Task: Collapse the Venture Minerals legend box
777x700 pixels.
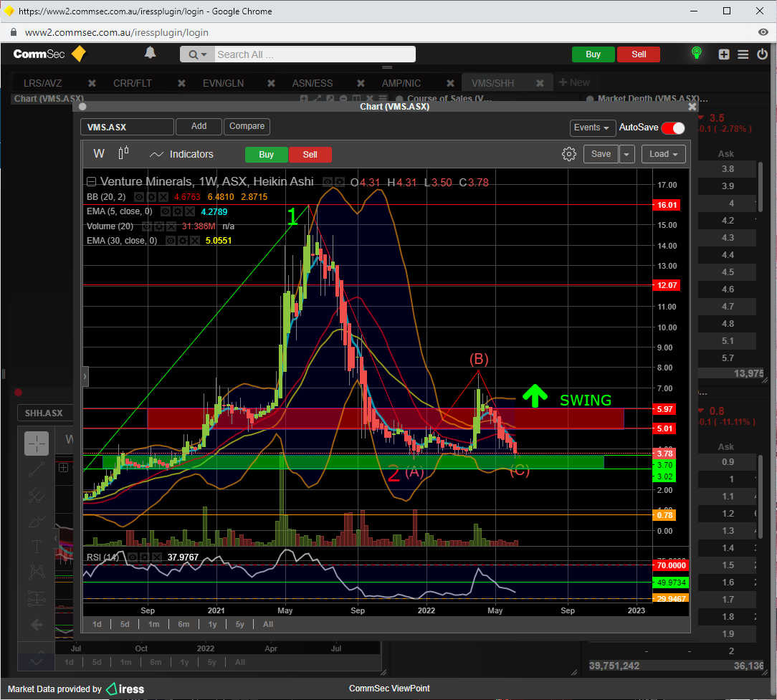Action: (x=91, y=182)
